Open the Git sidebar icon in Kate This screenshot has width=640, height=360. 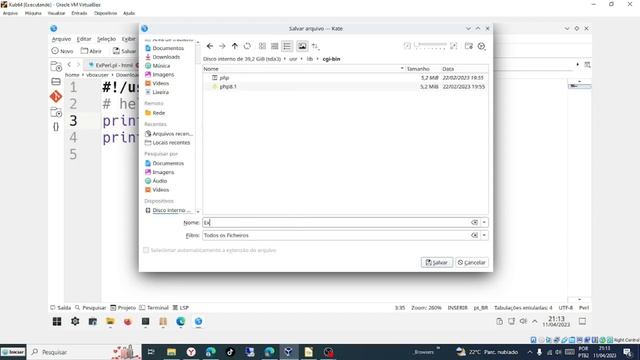click(56, 97)
